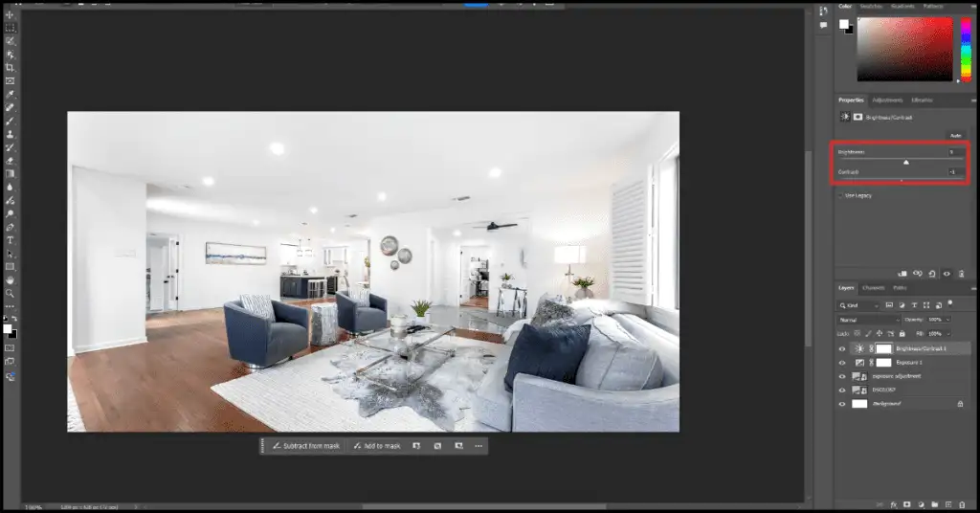Select the Move tool
This screenshot has height=513, width=980.
(x=10, y=14)
